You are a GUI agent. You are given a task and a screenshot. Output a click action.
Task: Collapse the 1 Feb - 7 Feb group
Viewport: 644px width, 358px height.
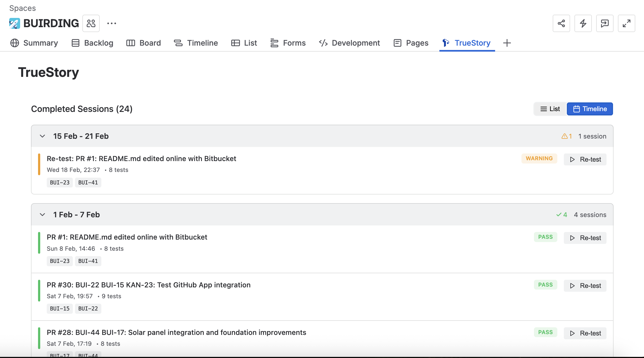(x=42, y=215)
